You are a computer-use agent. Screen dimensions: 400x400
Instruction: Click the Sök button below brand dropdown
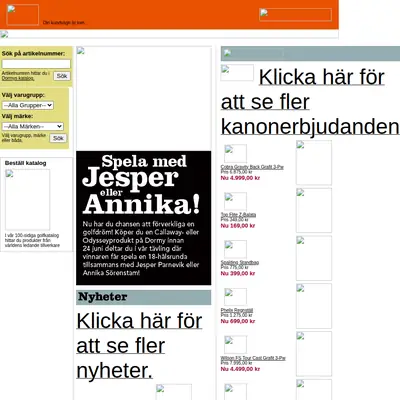58,138
